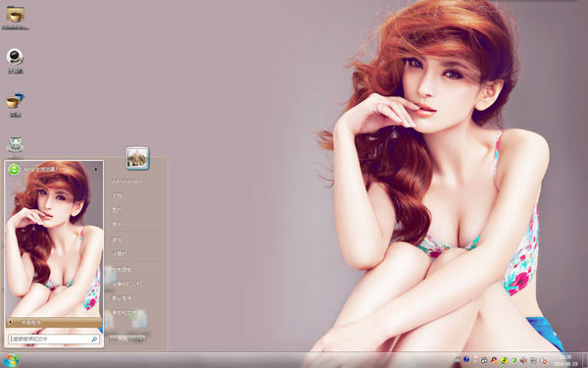Open 设备和打印机 (Devices and Printers)
588x368 pixels.
pyautogui.click(x=126, y=284)
